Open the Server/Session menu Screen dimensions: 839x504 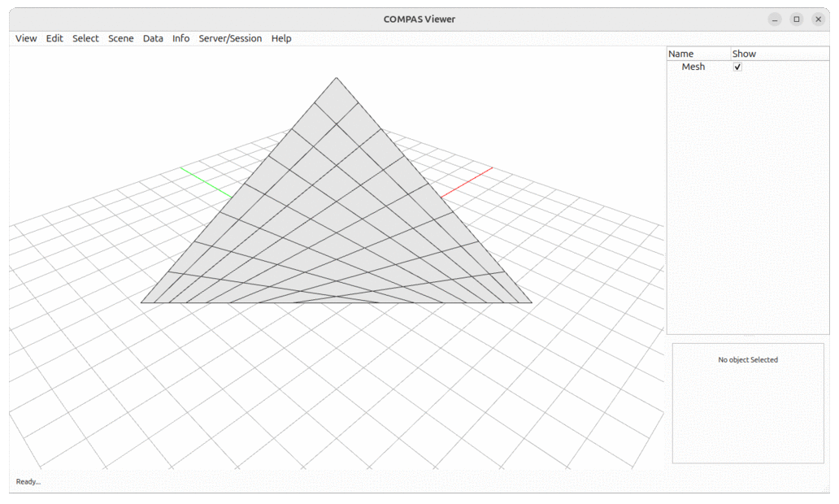[x=230, y=38]
